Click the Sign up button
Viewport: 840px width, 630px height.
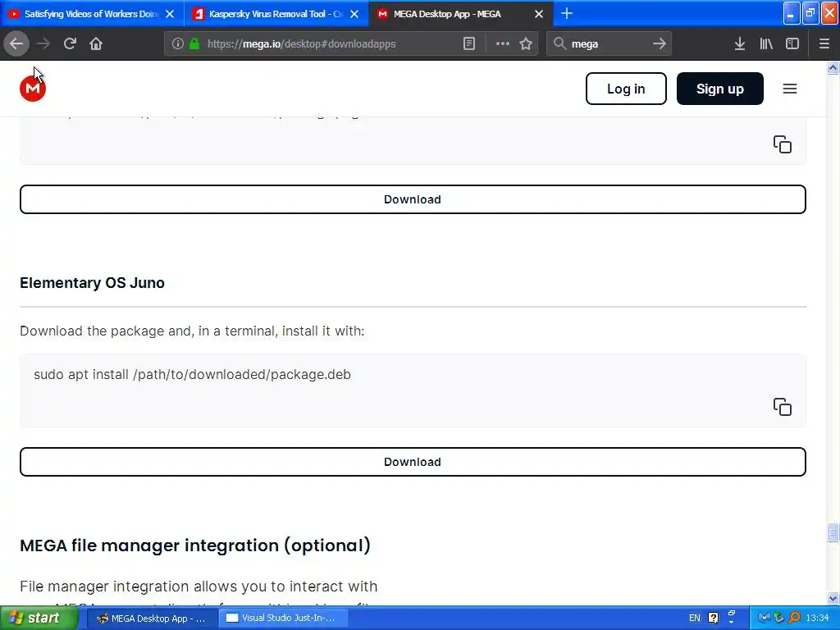(x=719, y=89)
